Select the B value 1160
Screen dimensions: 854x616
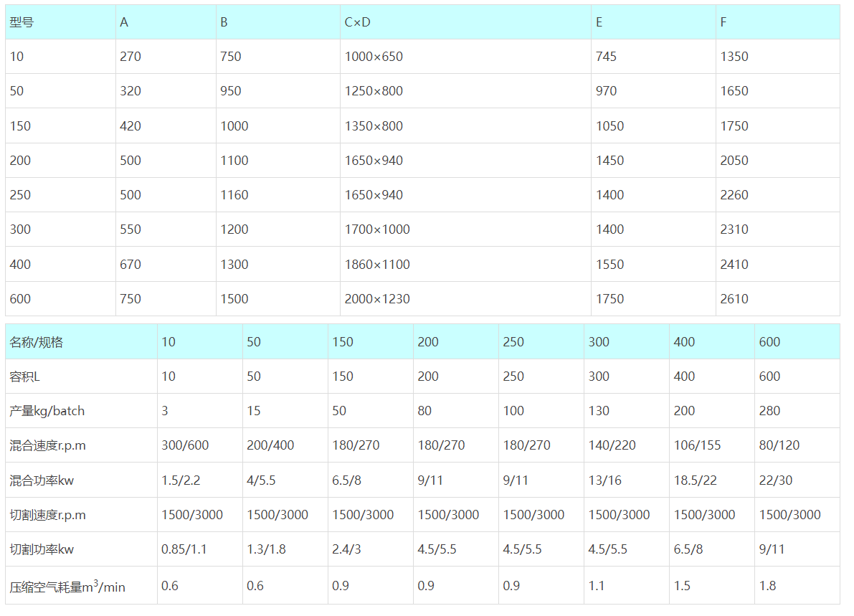234,195
